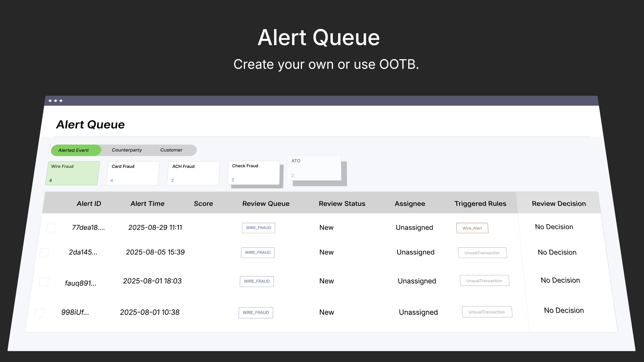
Task: Click UnsualTransaction tag in the last row
Action: point(487,312)
